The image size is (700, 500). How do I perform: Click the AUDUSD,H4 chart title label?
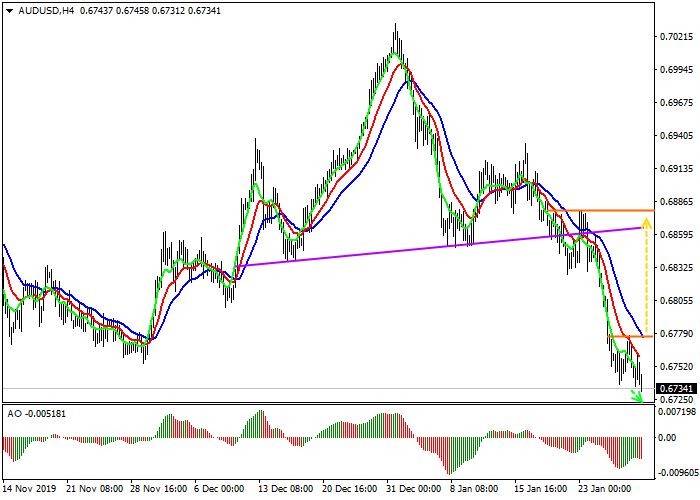click(x=38, y=10)
